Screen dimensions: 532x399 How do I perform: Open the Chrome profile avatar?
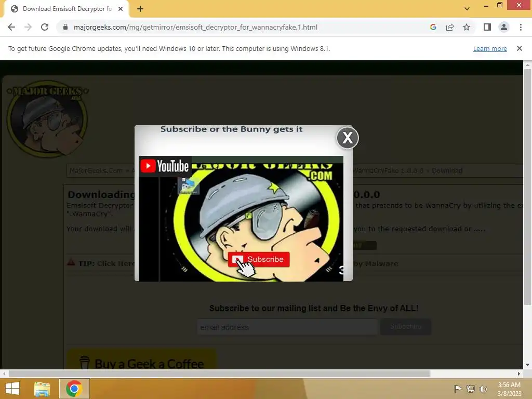[x=504, y=27]
